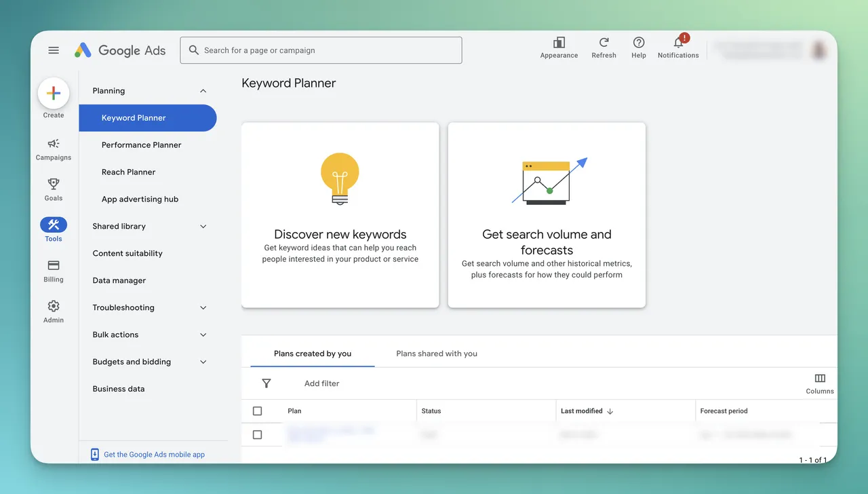Expand the Bulk actions section
Image resolution: width=868 pixels, height=494 pixels.
point(203,335)
